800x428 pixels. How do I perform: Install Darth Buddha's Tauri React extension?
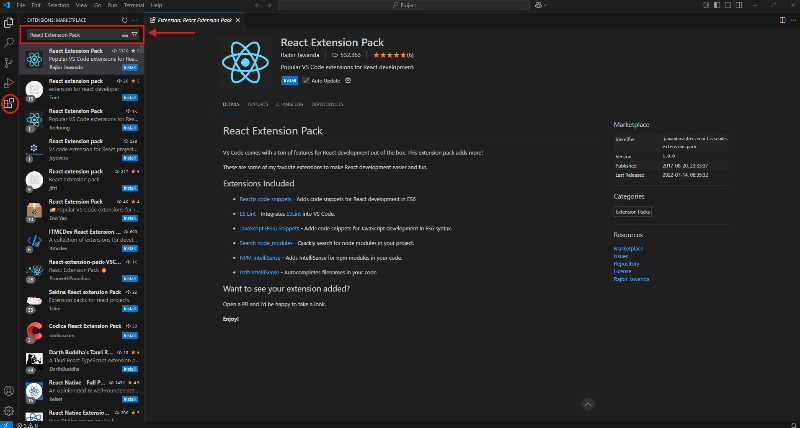click(x=130, y=369)
